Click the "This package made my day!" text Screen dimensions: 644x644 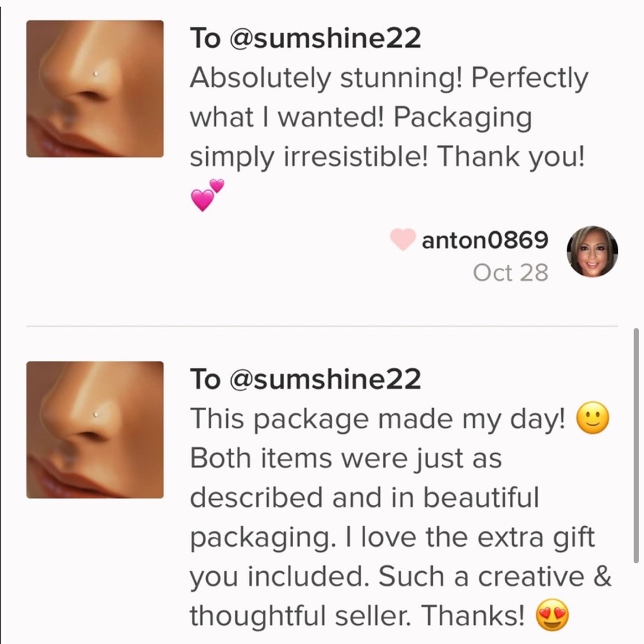point(377,420)
